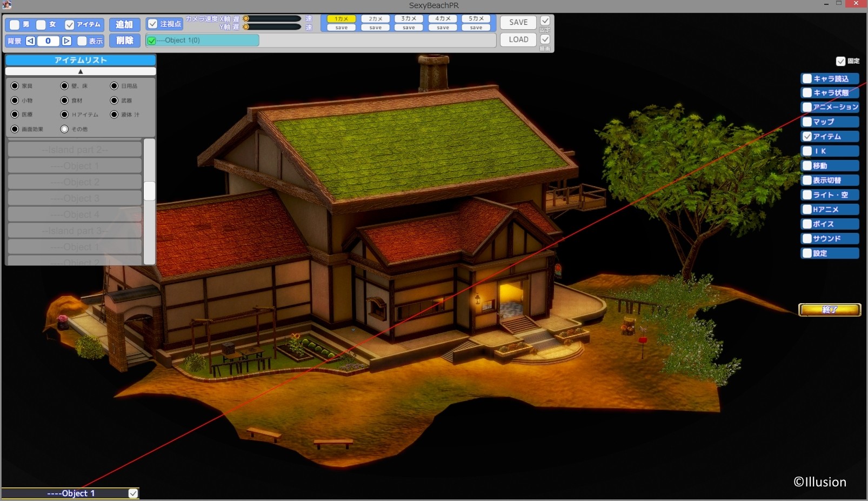This screenshot has height=501, width=868.
Task: Select the 武器 category radio button
Action: coord(114,101)
